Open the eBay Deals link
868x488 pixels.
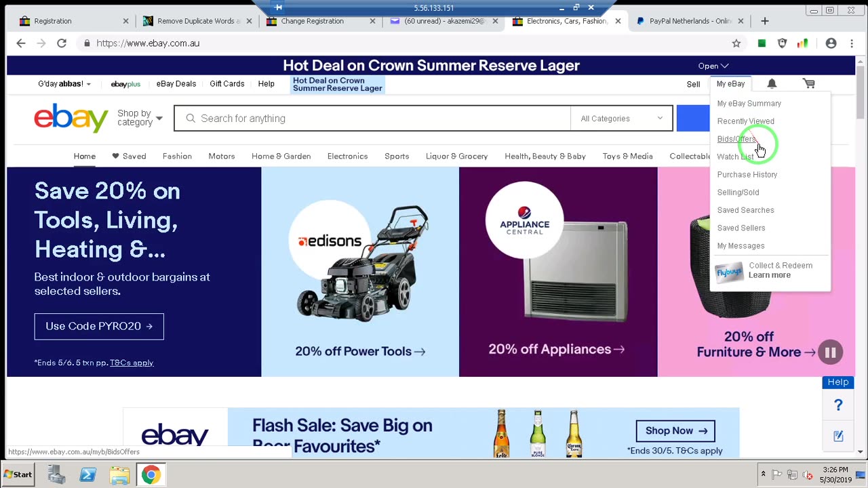tap(176, 84)
